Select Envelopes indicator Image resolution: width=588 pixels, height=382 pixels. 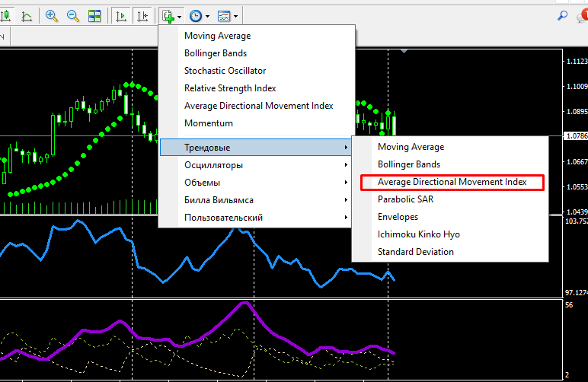[x=450, y=217]
